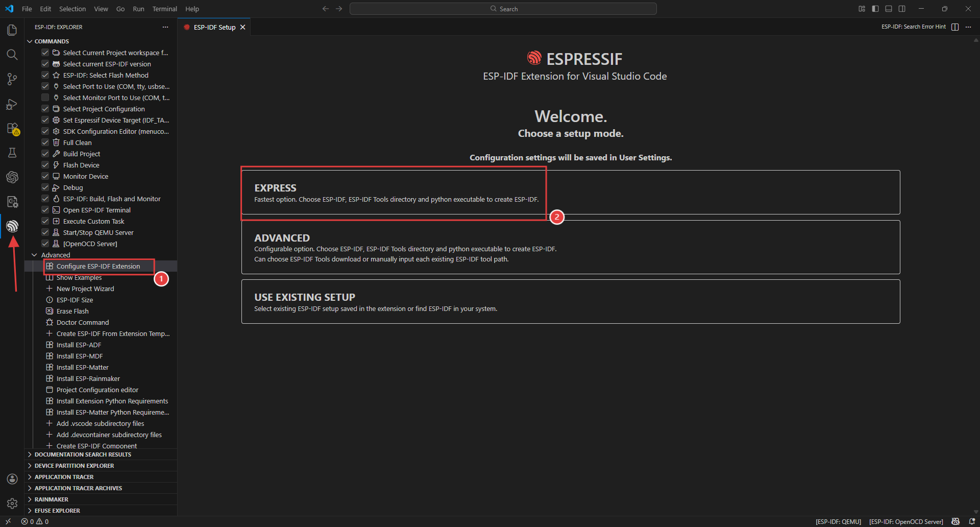Image resolution: width=980 pixels, height=527 pixels.
Task: Click the remote window status bar icon
Action: (8, 521)
